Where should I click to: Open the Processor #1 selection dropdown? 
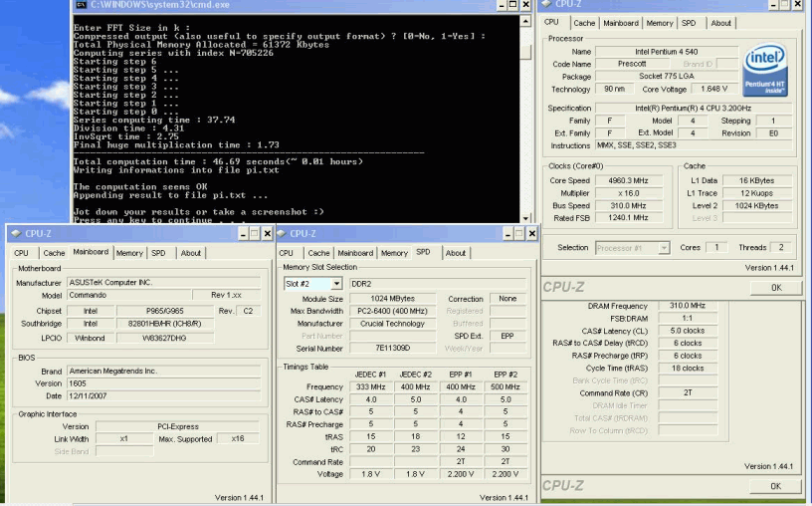[x=664, y=248]
